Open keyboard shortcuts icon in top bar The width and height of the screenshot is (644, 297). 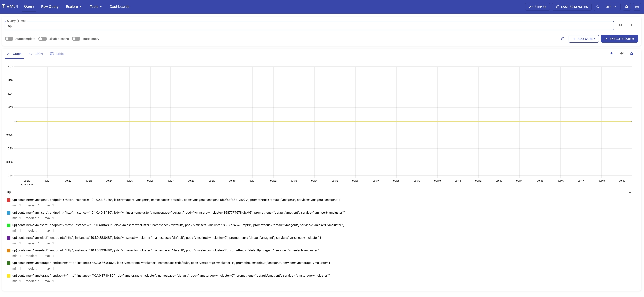(637, 7)
